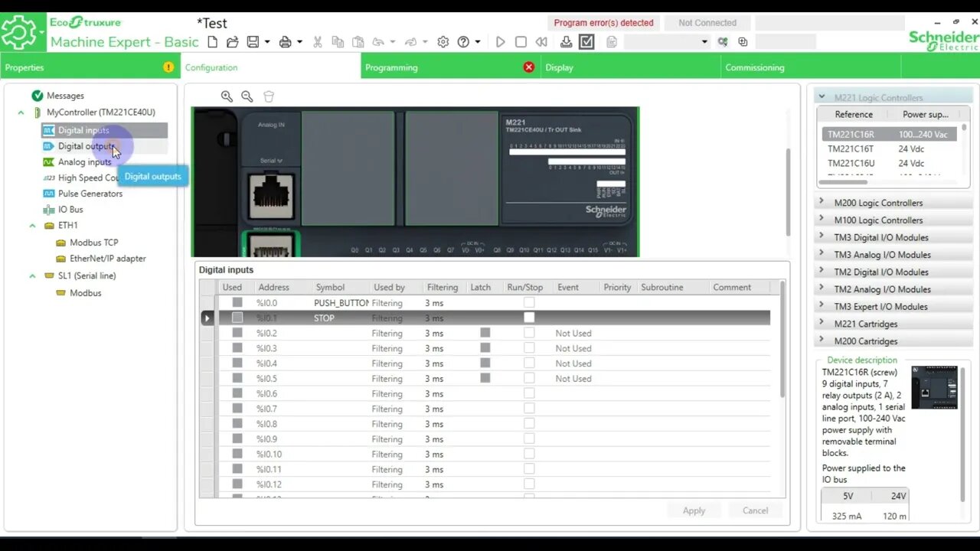Start the controller with Run icon
Screen dimensions: 980x551
point(500,42)
